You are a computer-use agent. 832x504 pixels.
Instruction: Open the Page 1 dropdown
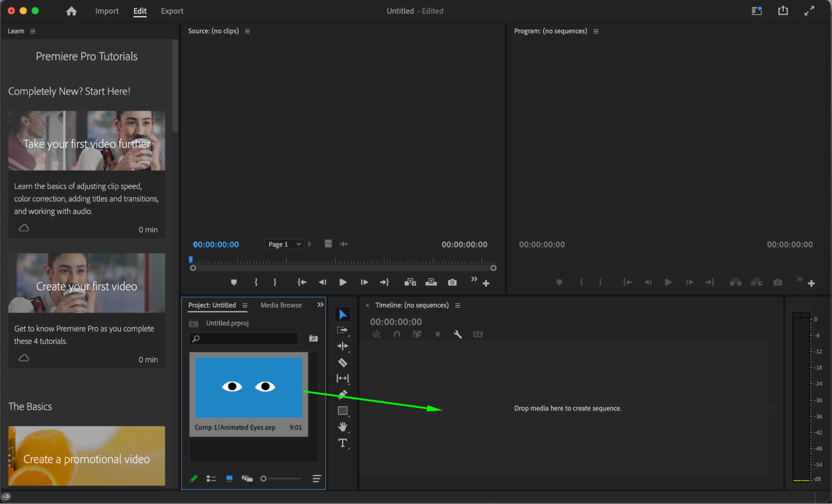coord(285,244)
